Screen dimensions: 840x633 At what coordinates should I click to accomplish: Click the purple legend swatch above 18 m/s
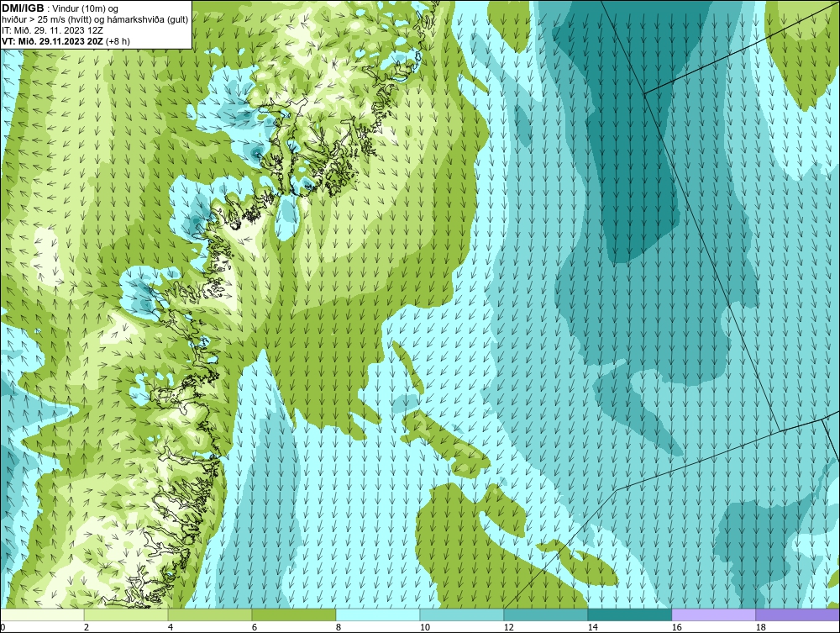[797, 615]
